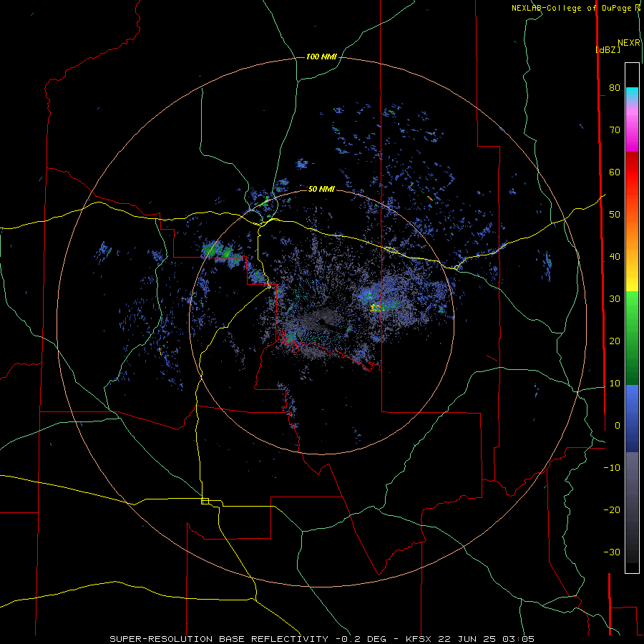
Task: Click the green segment of the color bar
Action: coord(632,338)
